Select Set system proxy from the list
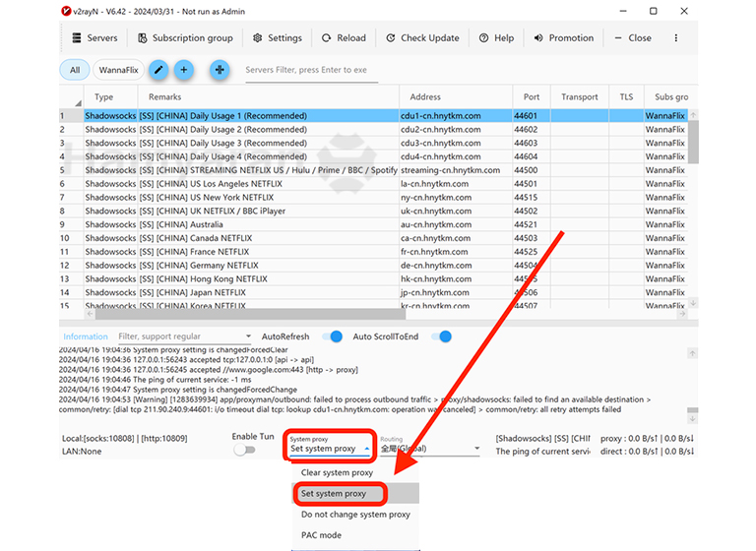The width and height of the screenshot is (756, 551). coord(334,493)
